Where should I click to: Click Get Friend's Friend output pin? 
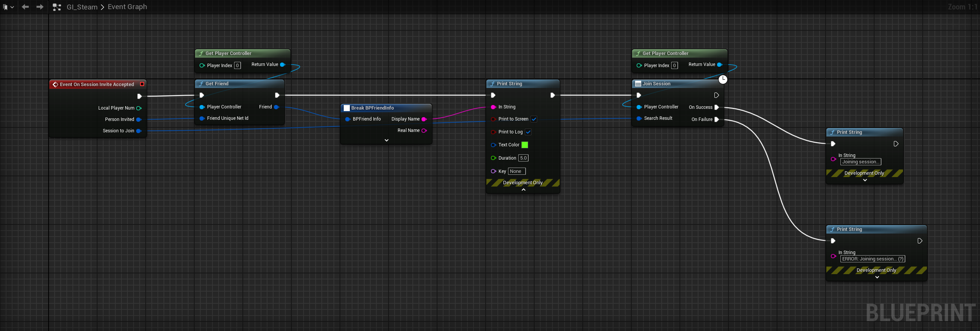pyautogui.click(x=277, y=107)
